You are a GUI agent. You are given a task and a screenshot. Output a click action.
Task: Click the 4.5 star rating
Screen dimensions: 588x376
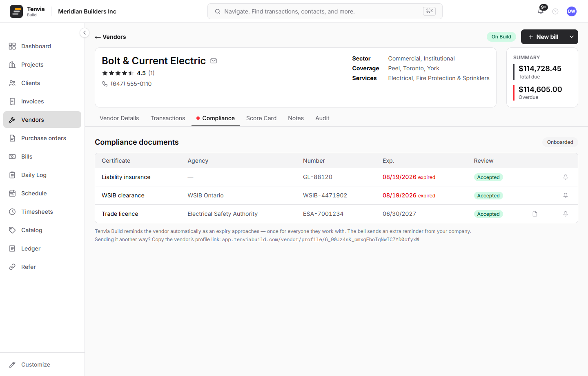(128, 73)
